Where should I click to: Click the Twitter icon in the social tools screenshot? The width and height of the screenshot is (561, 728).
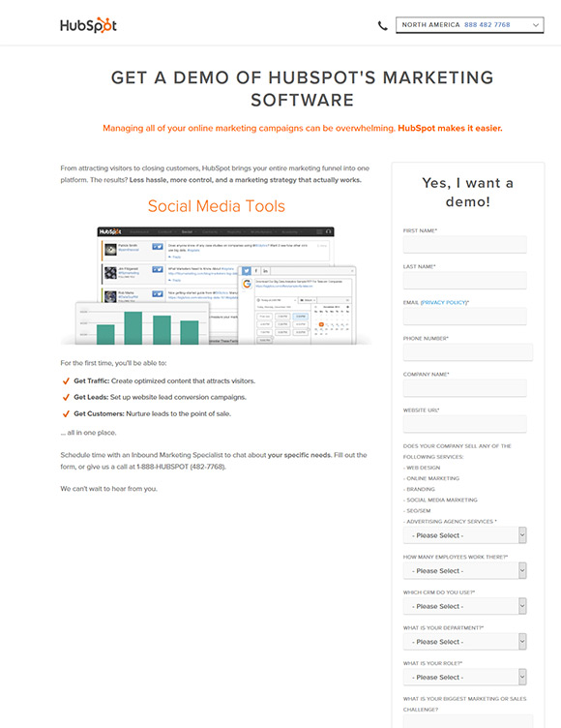point(247,271)
